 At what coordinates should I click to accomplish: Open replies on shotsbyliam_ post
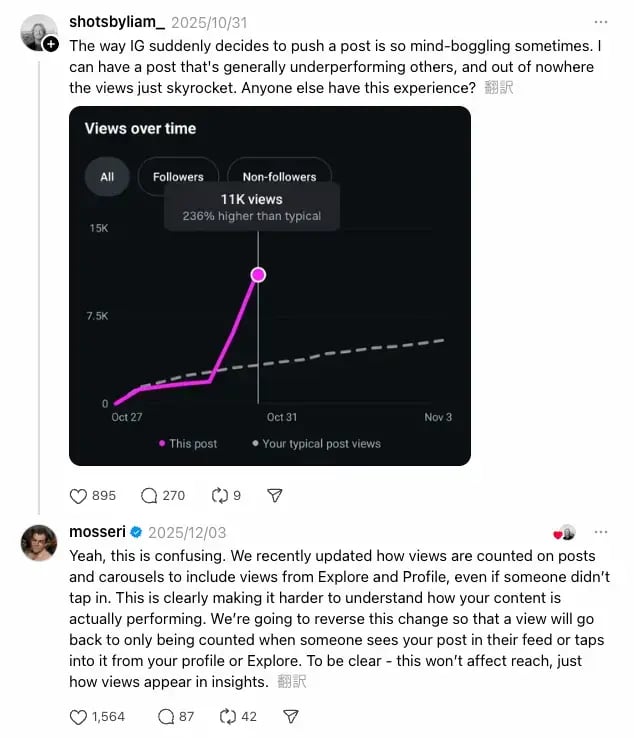point(150,495)
